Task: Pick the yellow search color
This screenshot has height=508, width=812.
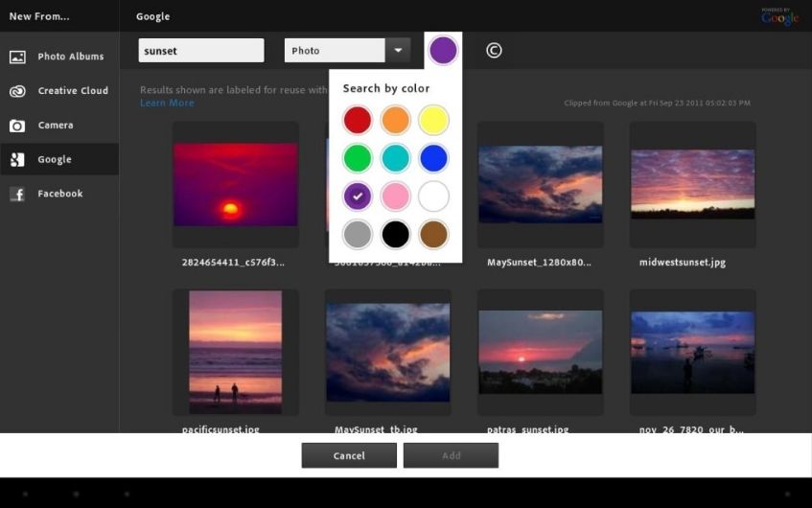Action: click(433, 120)
